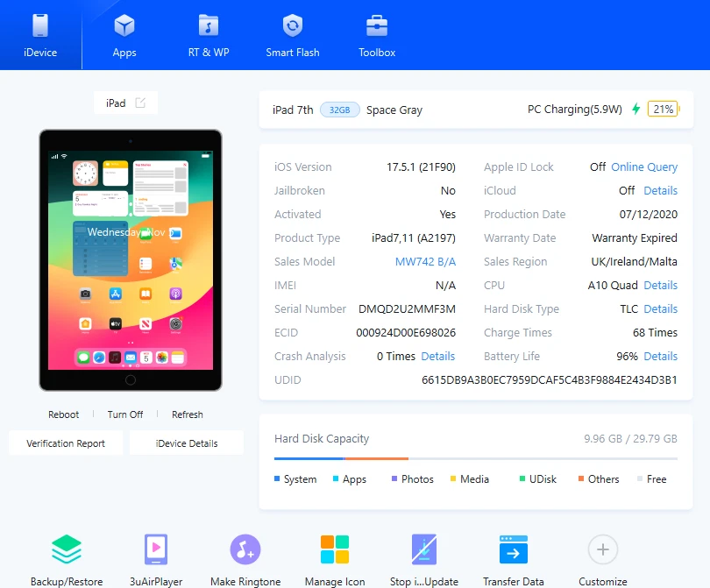Click the iPad screen preview thumbnail
The width and height of the screenshot is (710, 588).
point(131,260)
